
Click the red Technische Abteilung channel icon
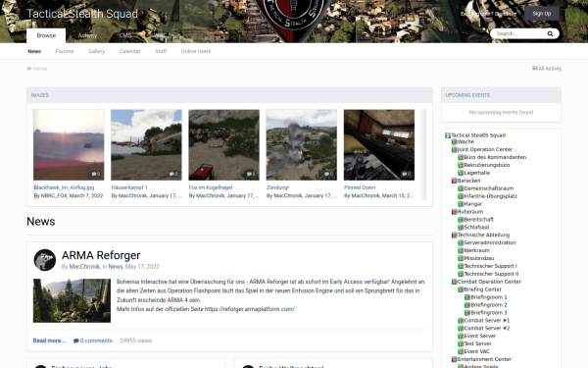454,236
